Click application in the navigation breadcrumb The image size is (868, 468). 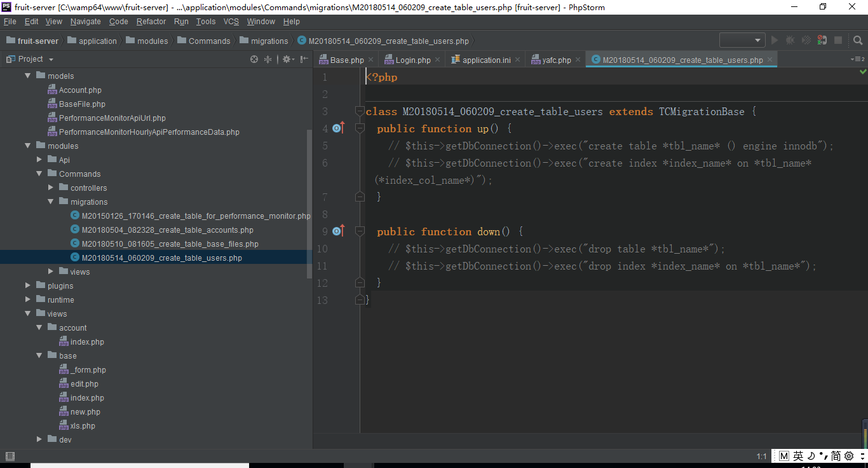click(x=92, y=41)
